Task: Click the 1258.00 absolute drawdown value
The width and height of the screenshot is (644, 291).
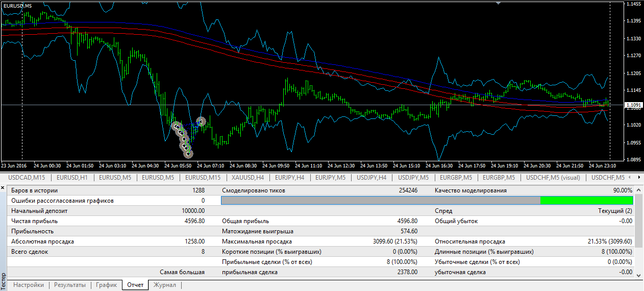Action: pos(195,241)
